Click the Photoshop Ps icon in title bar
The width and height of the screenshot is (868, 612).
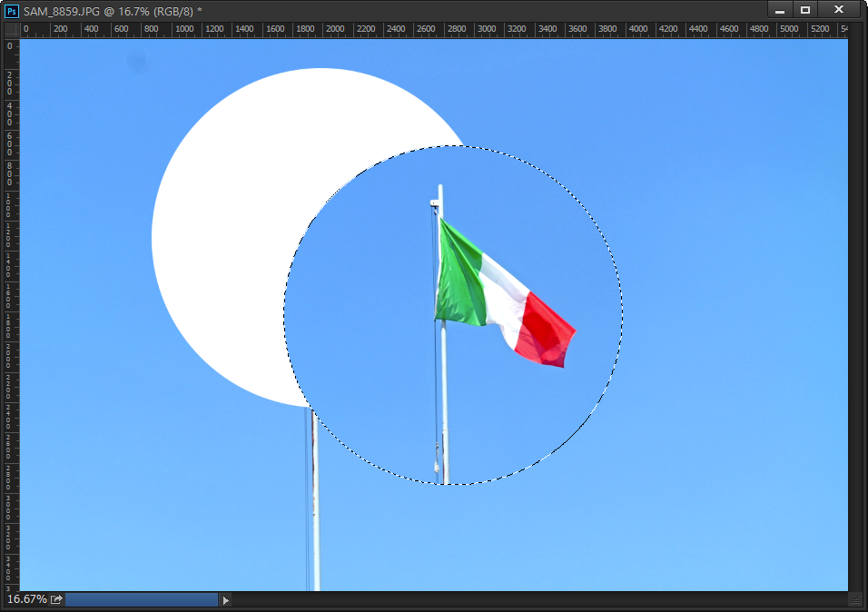pos(13,10)
